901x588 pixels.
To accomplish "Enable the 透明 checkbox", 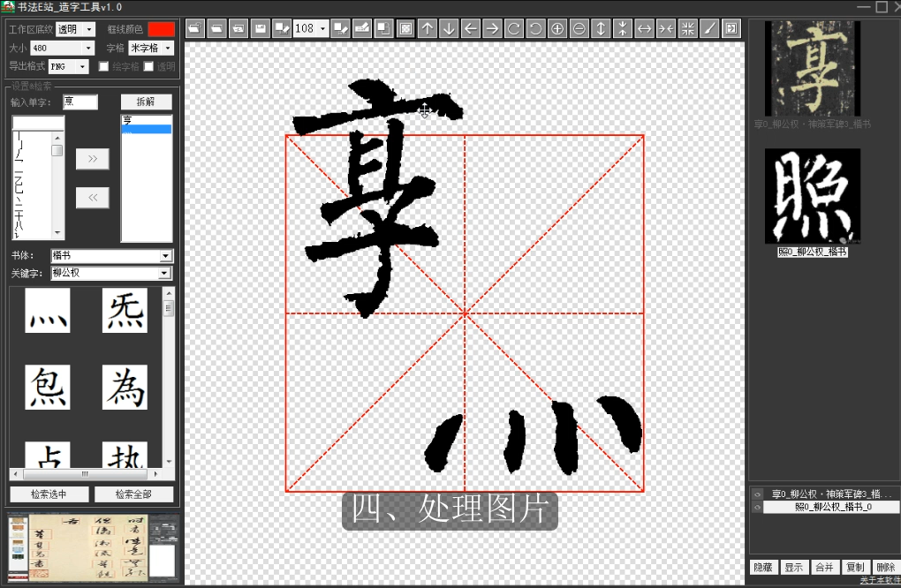I will (x=148, y=66).
